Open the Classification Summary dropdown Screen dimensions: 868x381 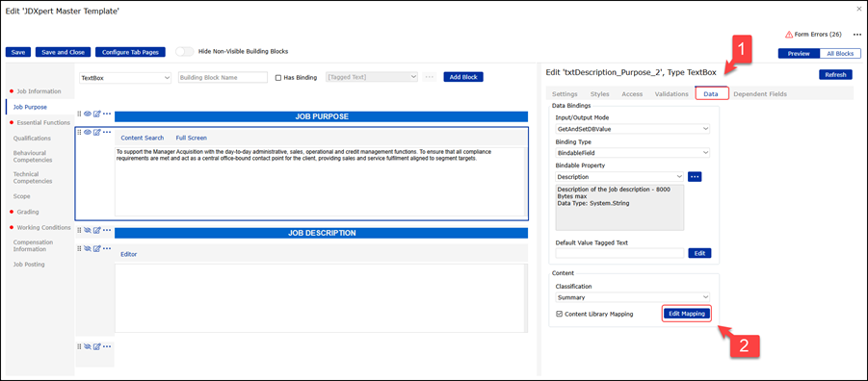click(633, 297)
